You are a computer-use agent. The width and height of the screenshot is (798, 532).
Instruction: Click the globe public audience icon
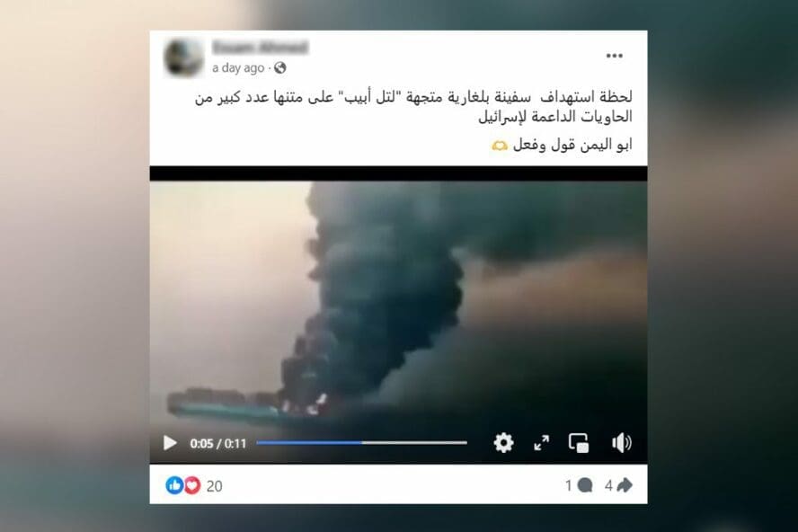coord(279,67)
